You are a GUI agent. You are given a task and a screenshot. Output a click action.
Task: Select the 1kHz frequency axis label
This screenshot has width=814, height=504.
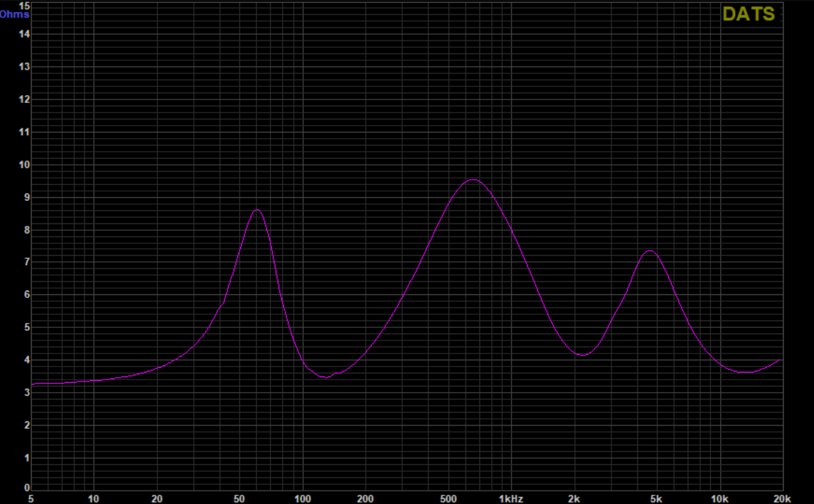[x=511, y=498]
